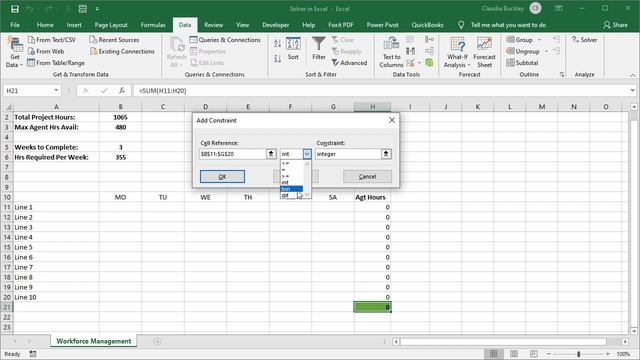Open Queries & Connections pane
Viewport: 640px width, 360px height.
point(225,40)
